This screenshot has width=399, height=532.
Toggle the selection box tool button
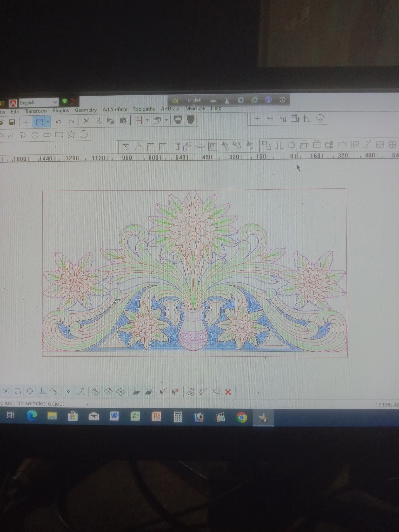point(39,122)
